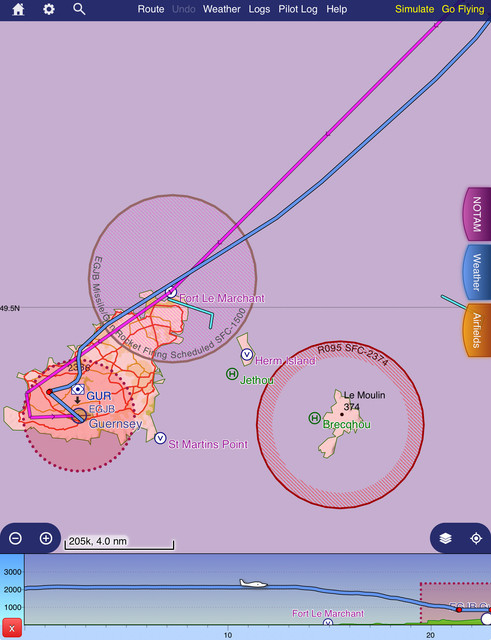Tap the red dot on profile track
This screenshot has width=491, height=640.
pyautogui.click(x=459, y=610)
